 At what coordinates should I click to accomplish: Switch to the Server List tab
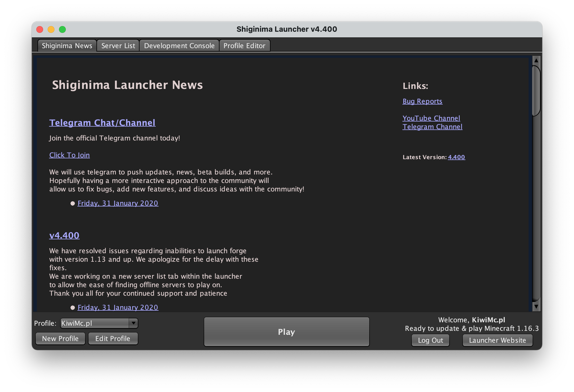tap(118, 46)
